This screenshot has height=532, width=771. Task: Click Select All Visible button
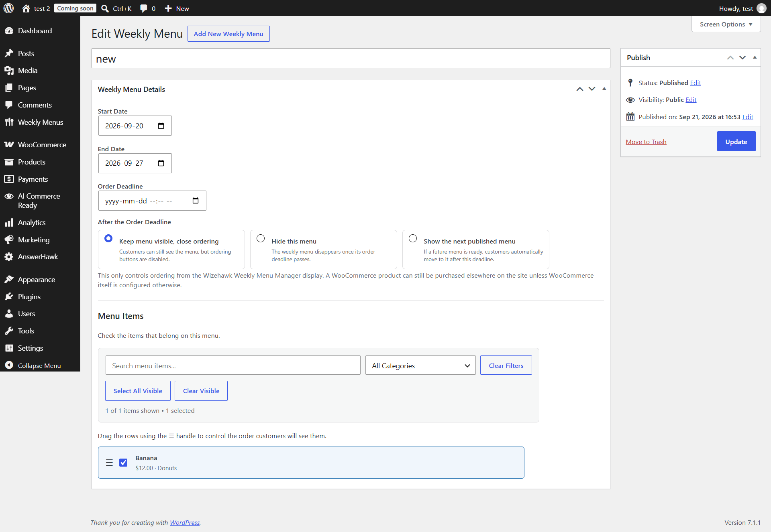[x=138, y=391]
